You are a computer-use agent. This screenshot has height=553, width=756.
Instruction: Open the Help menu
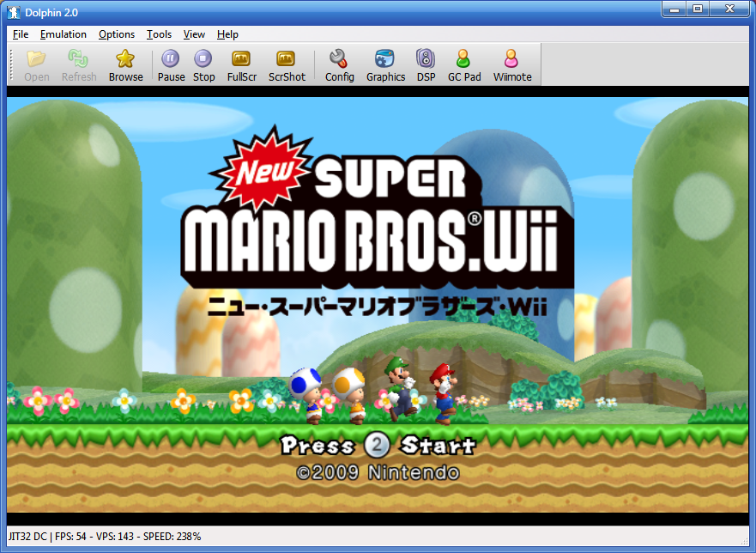227,34
